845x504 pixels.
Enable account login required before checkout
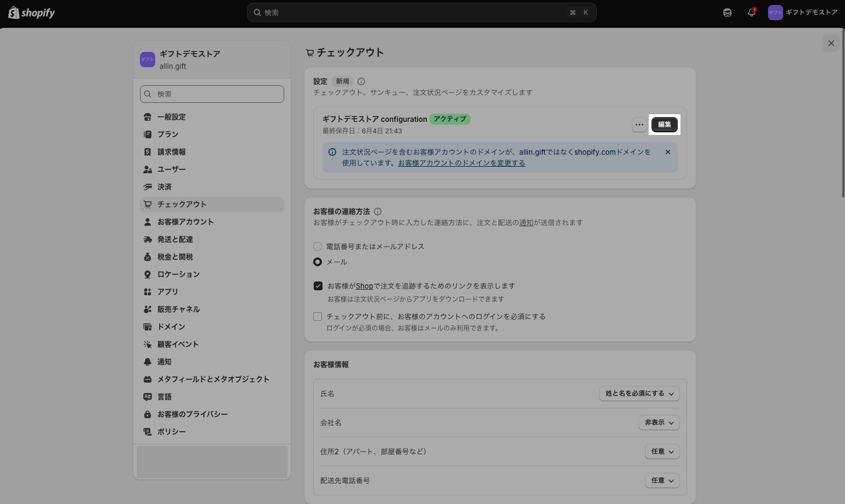[318, 317]
